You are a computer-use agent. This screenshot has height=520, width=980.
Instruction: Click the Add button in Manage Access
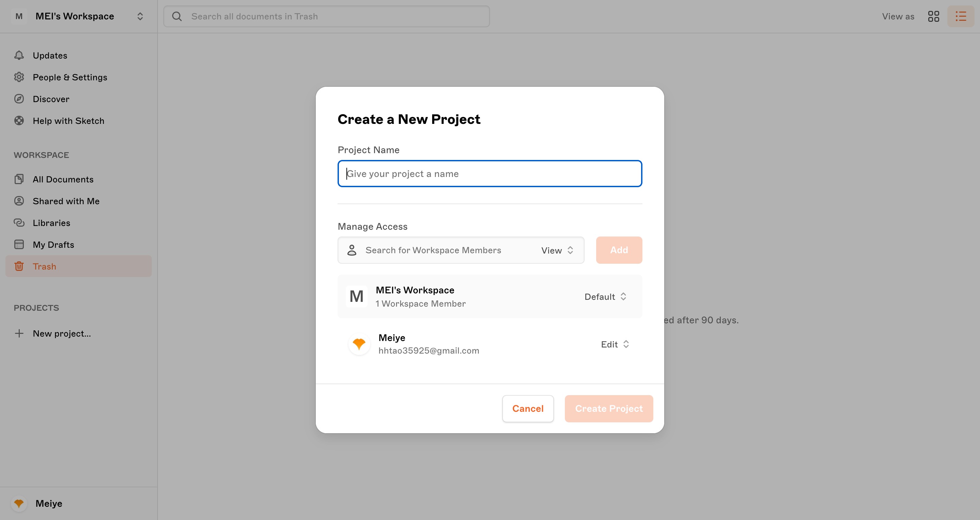(x=619, y=250)
